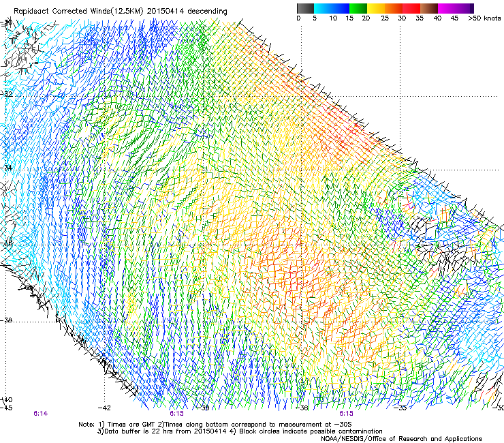Click the note 'Black circles indicate possible contamination'
This screenshot has width=504, height=443.
coord(311,431)
